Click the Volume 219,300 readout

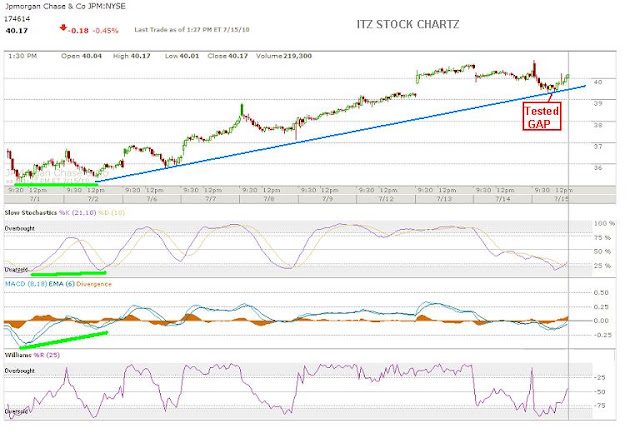(284, 56)
